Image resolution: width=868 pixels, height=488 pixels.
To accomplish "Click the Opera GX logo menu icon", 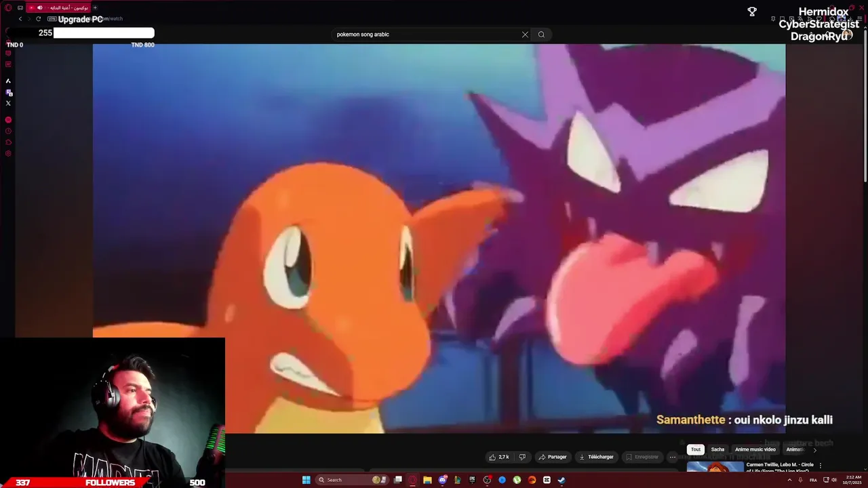I will [8, 7].
